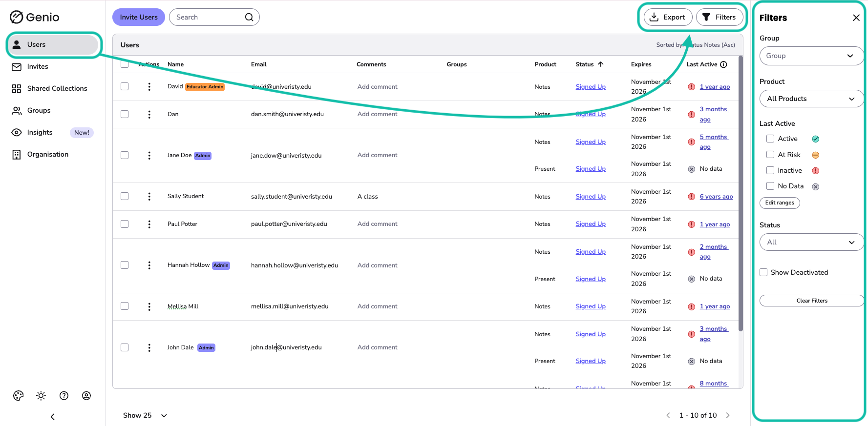Screen dimensions: 868x426
Task: Go to the previous page arrow
Action: click(x=668, y=415)
